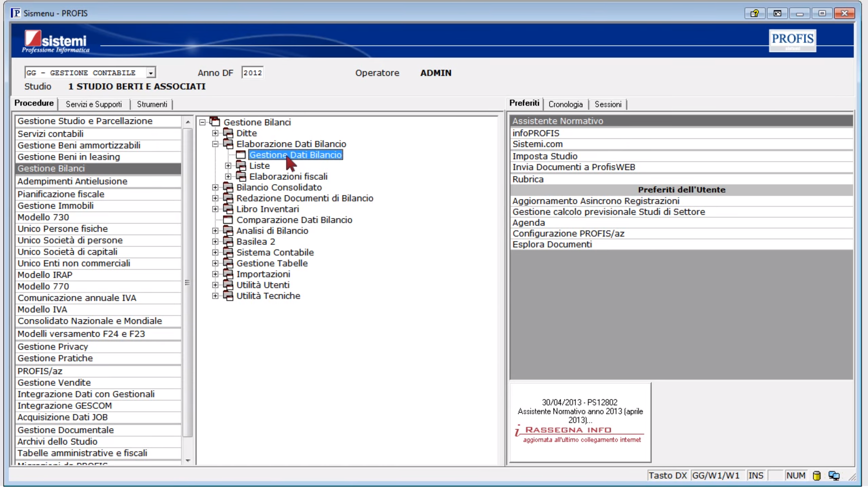Click the network computers icon in status bar

pyautogui.click(x=834, y=476)
